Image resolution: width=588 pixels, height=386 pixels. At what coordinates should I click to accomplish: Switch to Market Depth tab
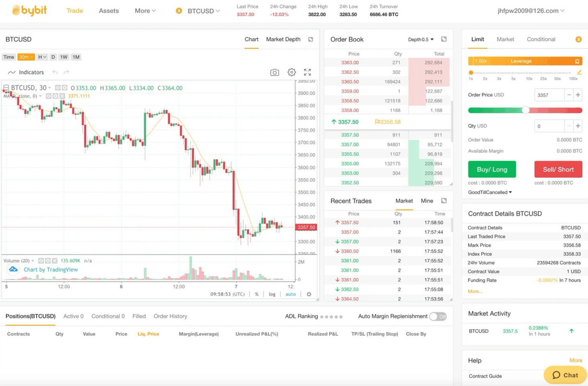click(x=283, y=39)
